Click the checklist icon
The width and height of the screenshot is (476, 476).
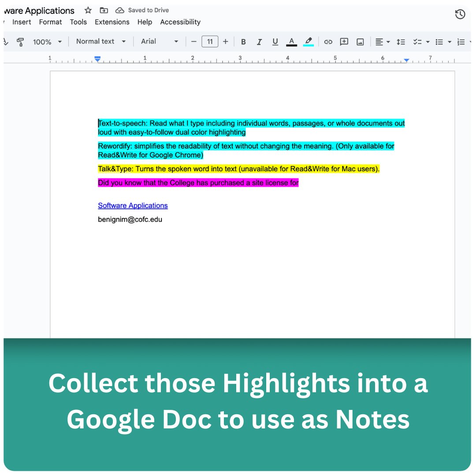pos(417,42)
